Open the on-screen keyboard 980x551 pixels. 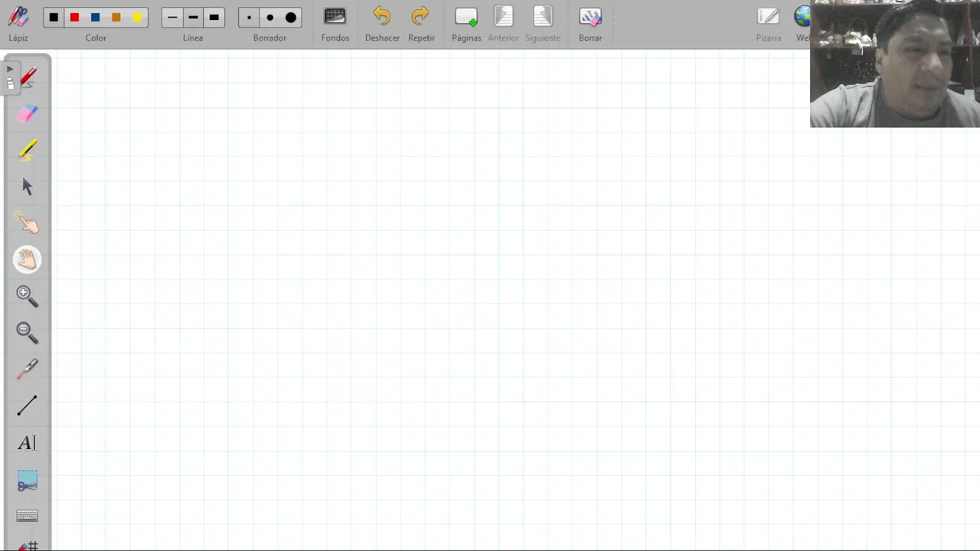coord(27,516)
